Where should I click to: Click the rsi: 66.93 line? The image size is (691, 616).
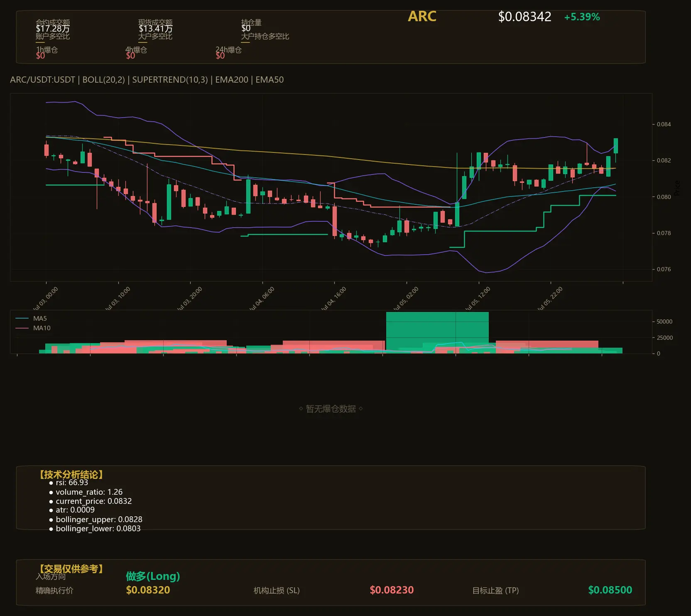[72, 483]
